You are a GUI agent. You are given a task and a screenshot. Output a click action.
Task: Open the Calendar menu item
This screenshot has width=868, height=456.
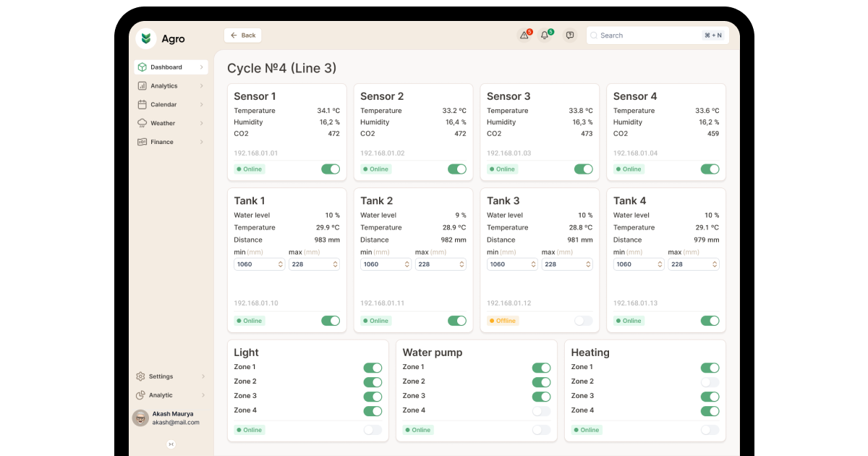click(x=171, y=104)
